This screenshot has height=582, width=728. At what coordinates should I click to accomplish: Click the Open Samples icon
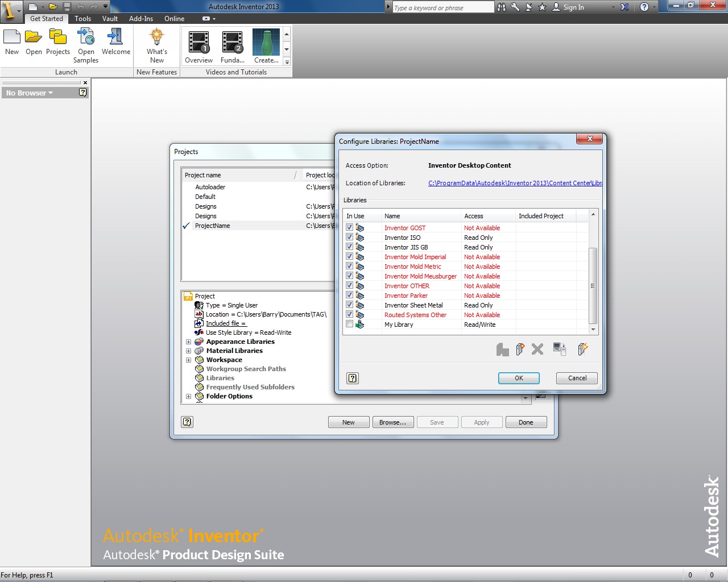click(86, 38)
